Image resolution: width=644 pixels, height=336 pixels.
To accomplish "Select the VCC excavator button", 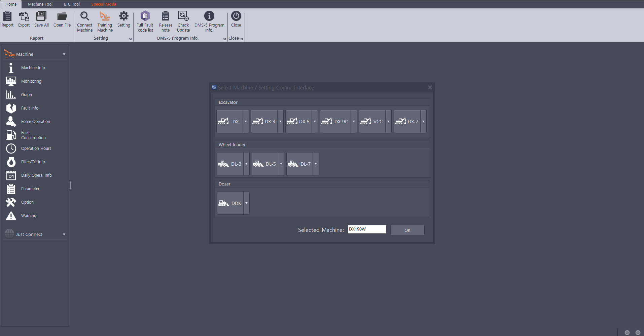I will point(372,122).
